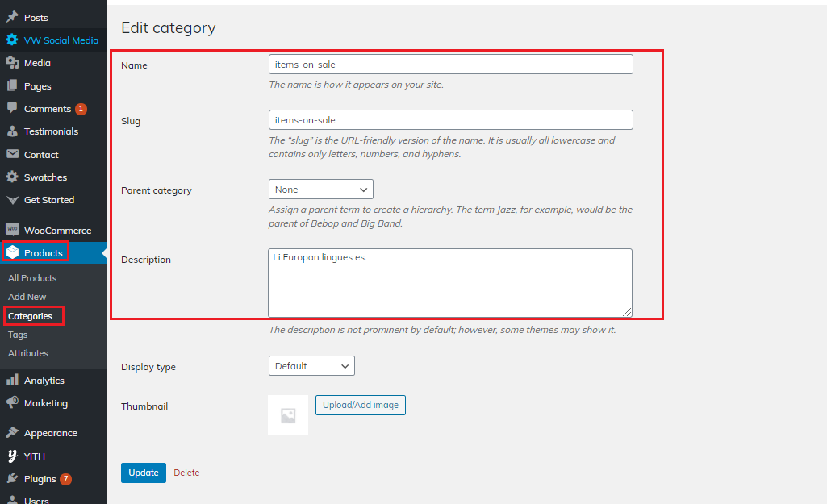Go to All Products submenu
The image size is (827, 504).
pyautogui.click(x=32, y=278)
